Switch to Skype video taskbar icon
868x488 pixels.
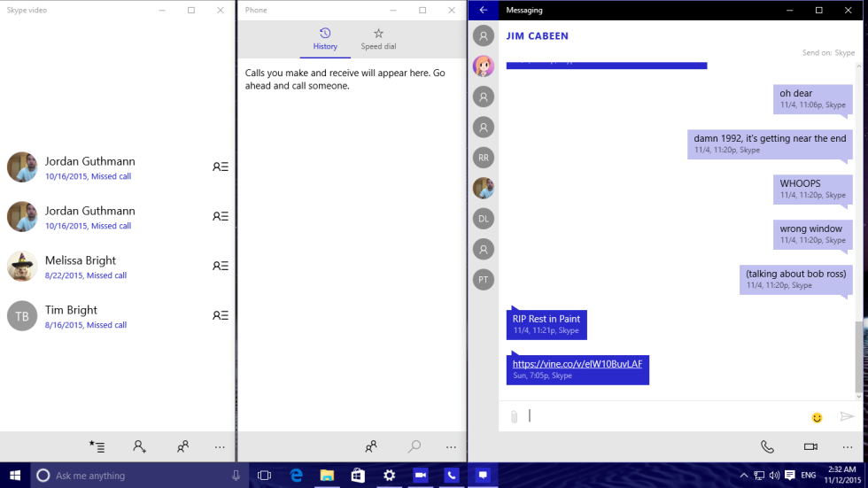coord(421,476)
